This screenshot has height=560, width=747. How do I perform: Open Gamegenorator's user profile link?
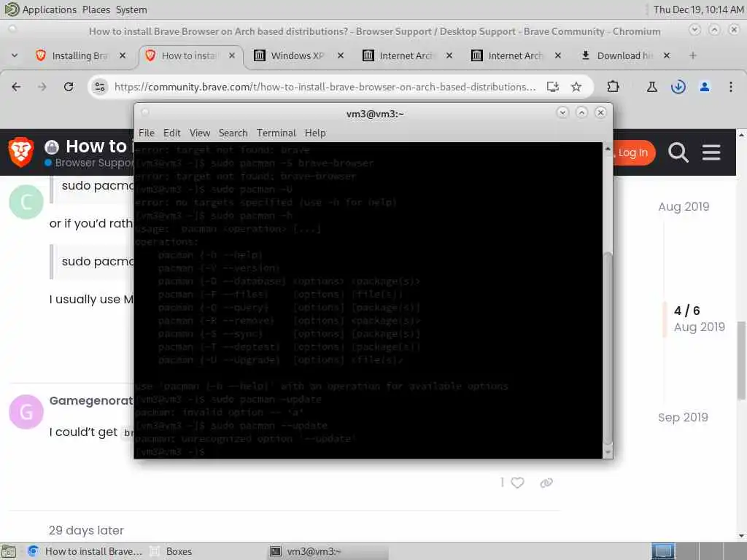pyautogui.click(x=91, y=400)
